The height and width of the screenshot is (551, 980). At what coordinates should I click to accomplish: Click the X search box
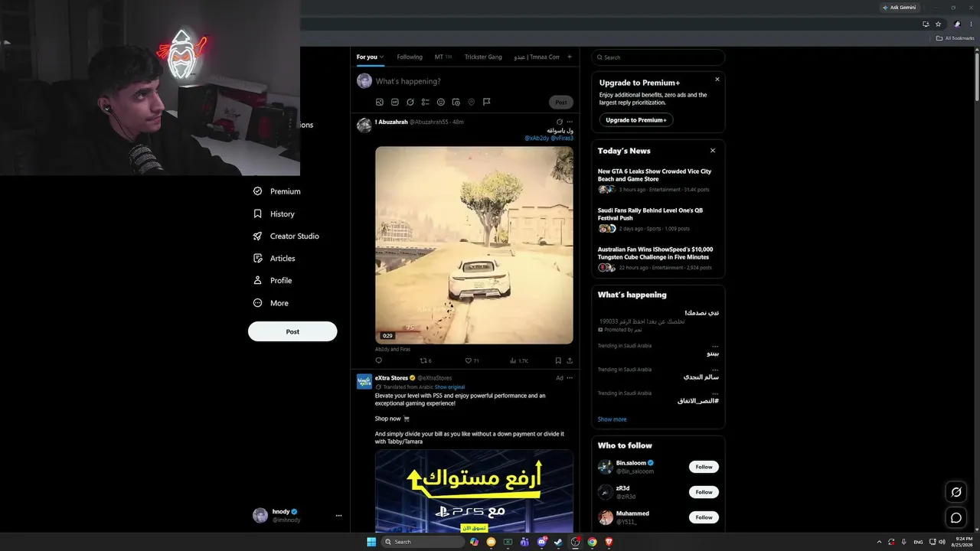pyautogui.click(x=658, y=57)
